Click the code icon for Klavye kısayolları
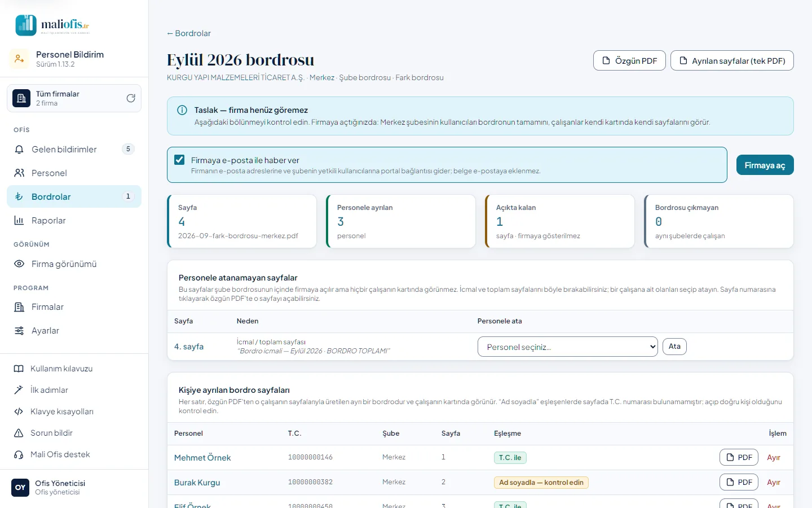The image size is (812, 508). [19, 411]
